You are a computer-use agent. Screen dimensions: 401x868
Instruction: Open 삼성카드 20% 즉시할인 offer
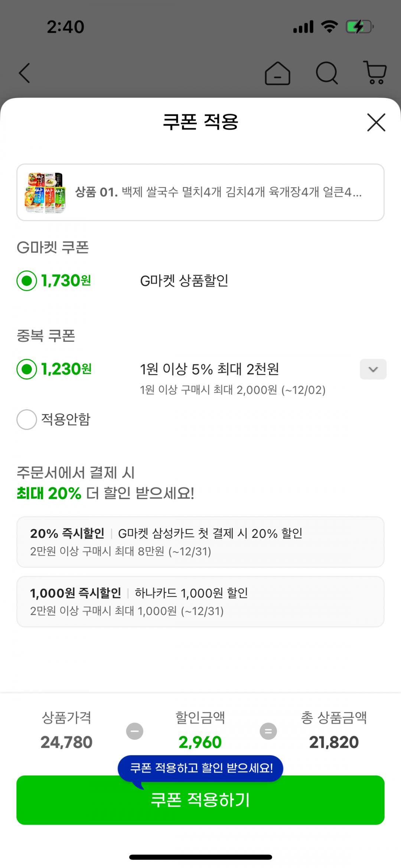click(200, 542)
